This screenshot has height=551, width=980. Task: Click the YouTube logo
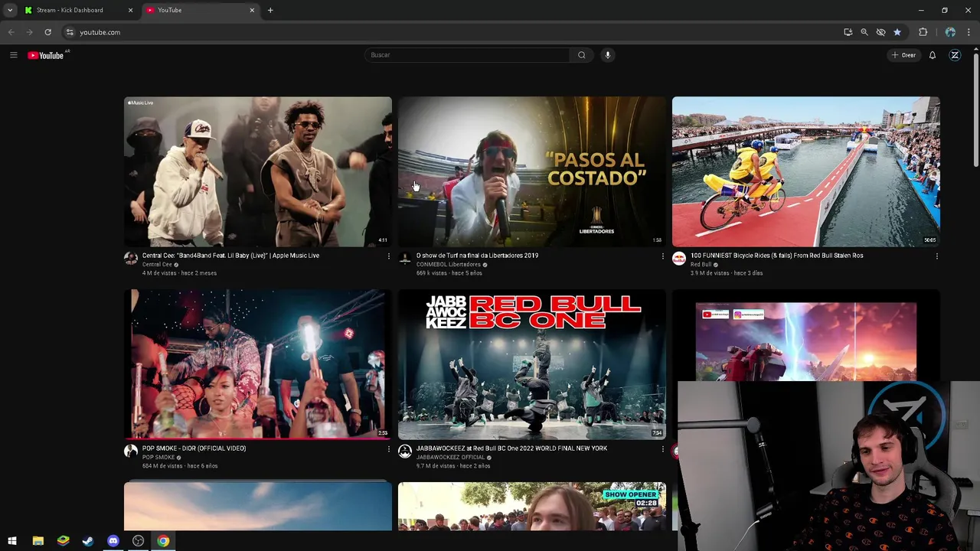pyautogui.click(x=46, y=55)
